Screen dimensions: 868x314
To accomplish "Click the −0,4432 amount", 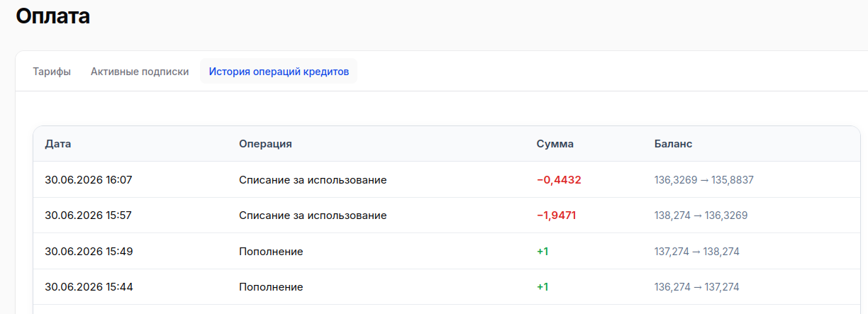I will point(559,180).
